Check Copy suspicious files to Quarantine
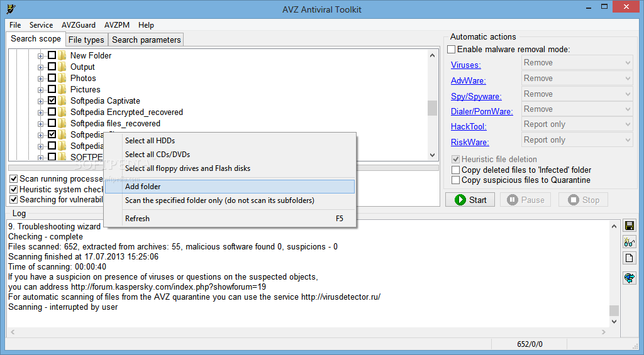 coord(455,180)
